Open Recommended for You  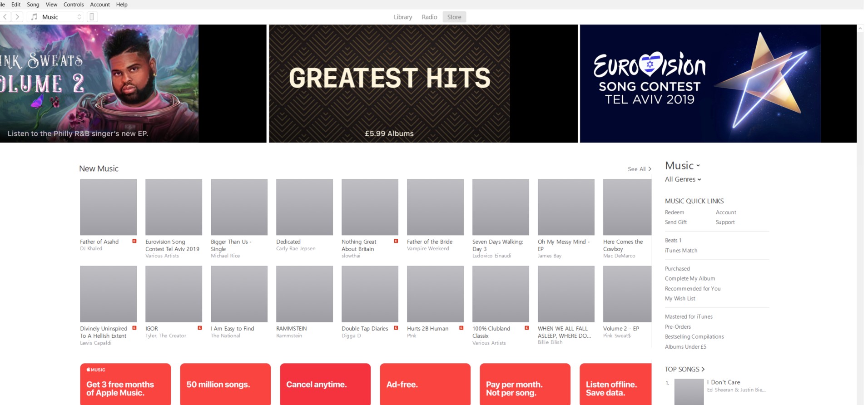693,289
